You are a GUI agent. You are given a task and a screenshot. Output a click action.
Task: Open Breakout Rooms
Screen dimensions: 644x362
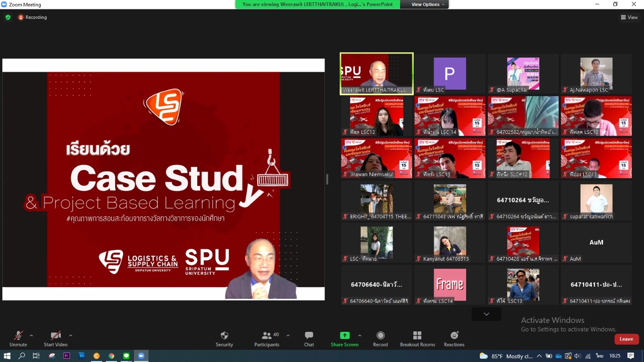tap(418, 338)
